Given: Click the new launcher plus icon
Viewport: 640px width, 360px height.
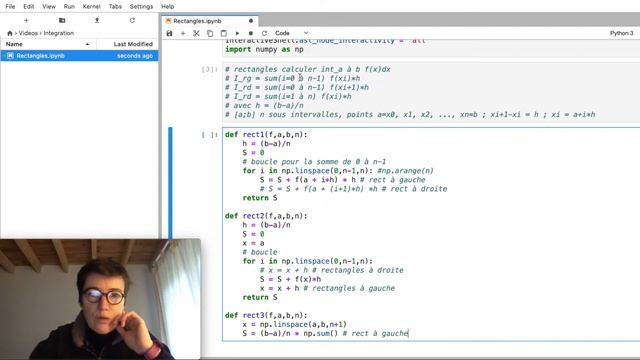Looking at the screenshot, I should (x=26, y=20).
